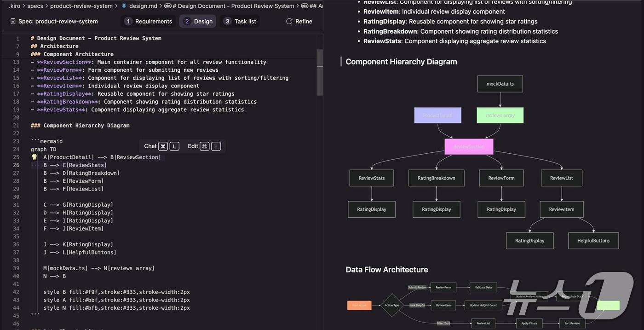The width and height of the screenshot is (644, 330).
Task: Click the Edit inline action
Action: coord(193,146)
